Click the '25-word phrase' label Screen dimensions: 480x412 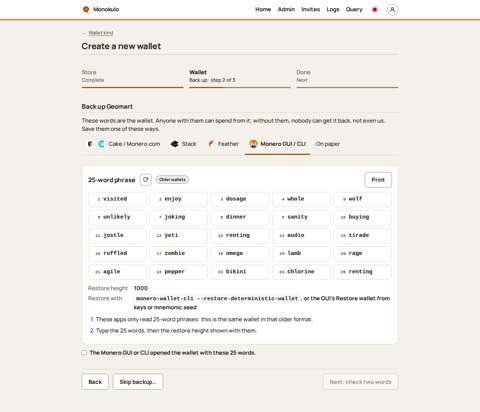[112, 180]
